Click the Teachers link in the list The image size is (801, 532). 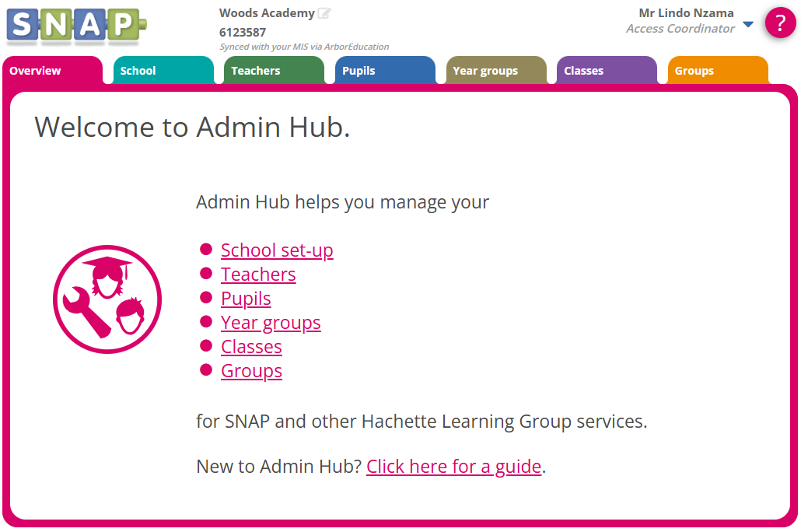click(x=258, y=275)
